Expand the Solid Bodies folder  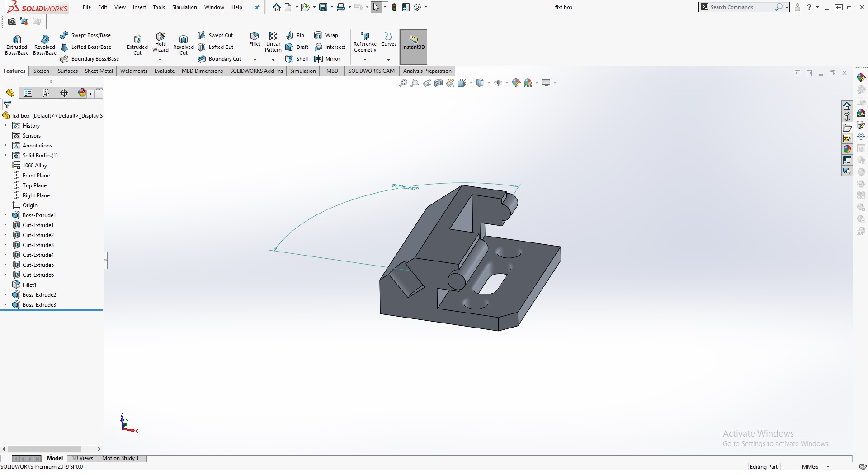5,155
